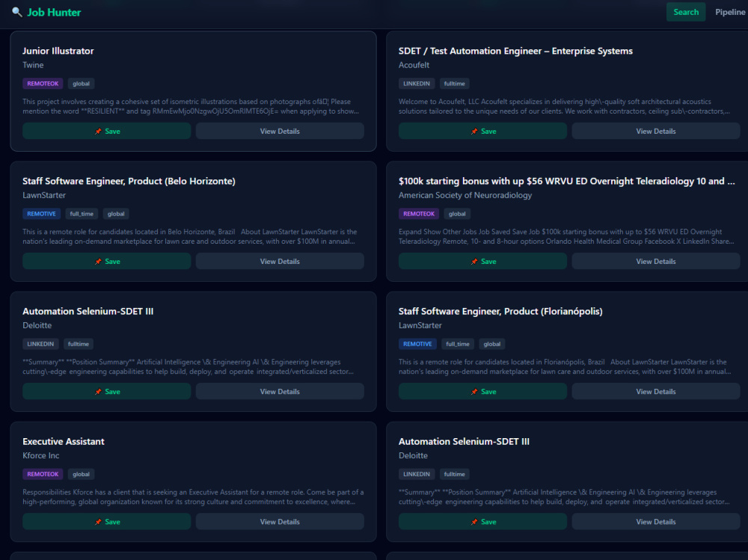Save the Executive Assistant job
The width and height of the screenshot is (748, 560).
click(107, 522)
